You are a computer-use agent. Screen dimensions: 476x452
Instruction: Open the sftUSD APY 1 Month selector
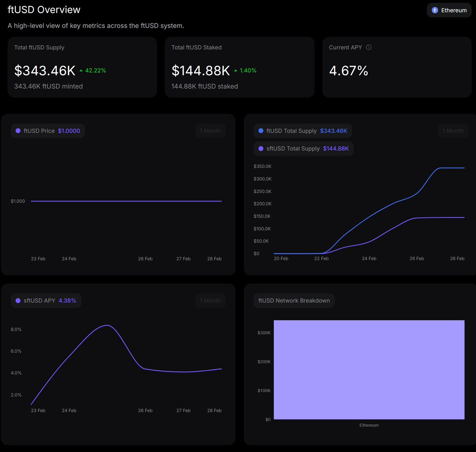(210, 301)
